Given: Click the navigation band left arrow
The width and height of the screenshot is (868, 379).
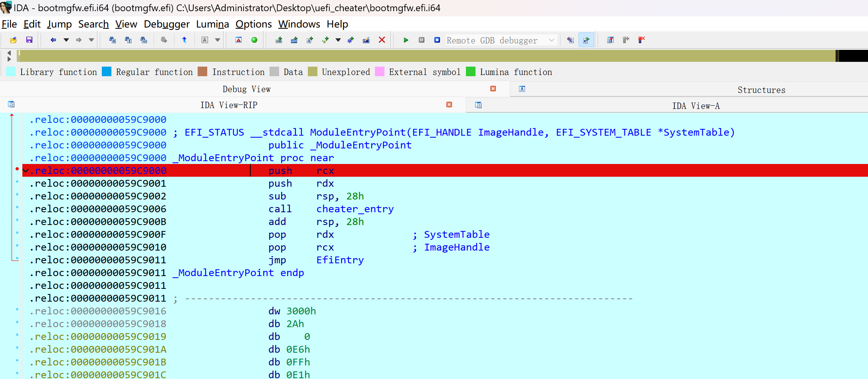Looking at the screenshot, I should coord(9,52).
